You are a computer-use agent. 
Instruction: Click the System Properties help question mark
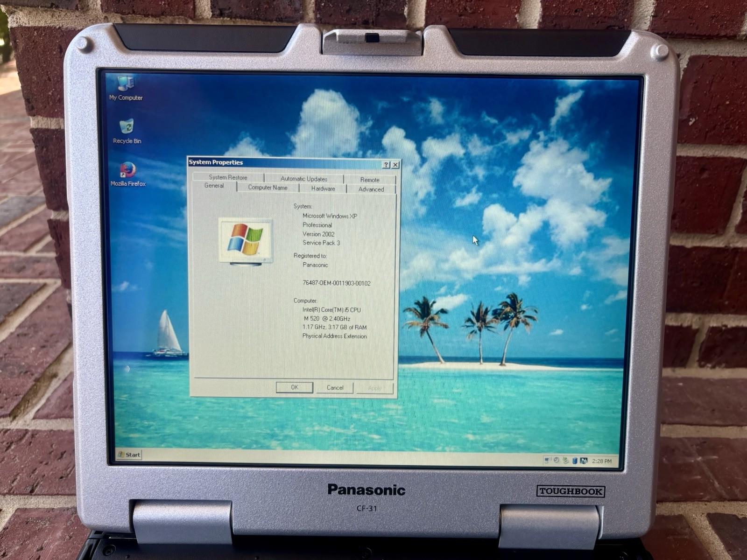pos(386,164)
